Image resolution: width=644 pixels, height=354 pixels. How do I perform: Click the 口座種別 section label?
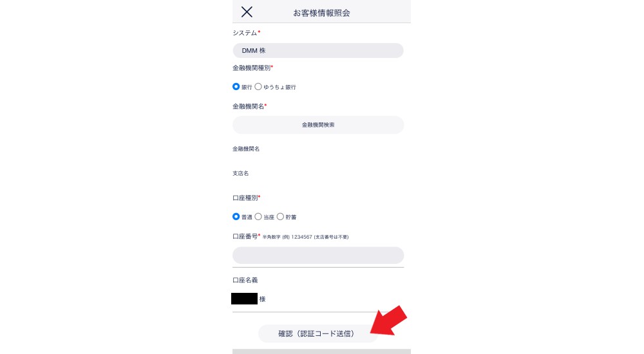[x=245, y=198]
